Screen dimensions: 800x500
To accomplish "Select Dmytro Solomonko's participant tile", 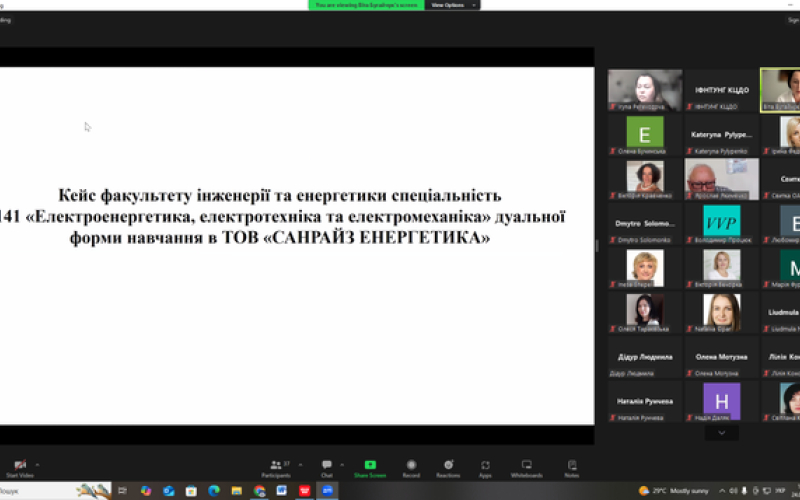I will [x=645, y=223].
